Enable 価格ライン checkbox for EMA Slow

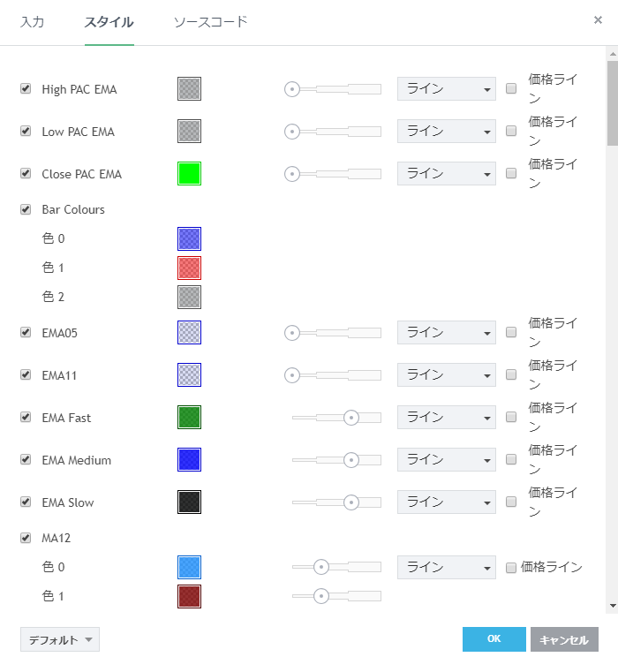[x=511, y=502]
